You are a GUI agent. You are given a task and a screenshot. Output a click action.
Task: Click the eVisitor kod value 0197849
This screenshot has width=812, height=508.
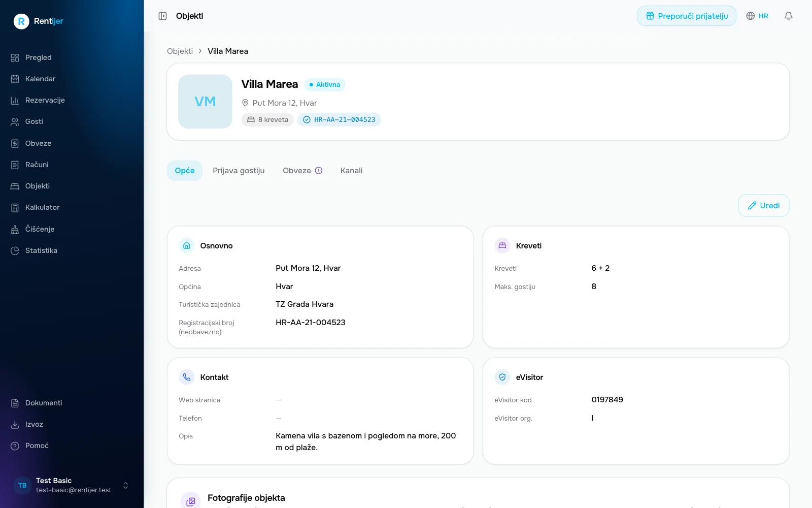[607, 400]
